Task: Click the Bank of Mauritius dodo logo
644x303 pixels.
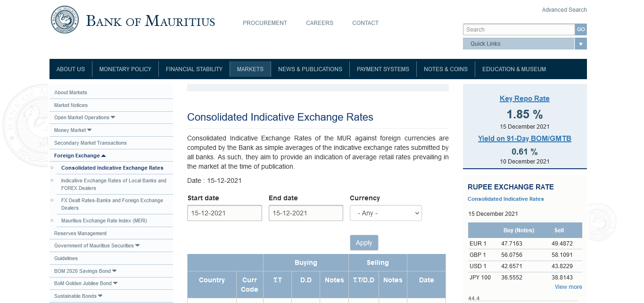Action: coord(65,20)
